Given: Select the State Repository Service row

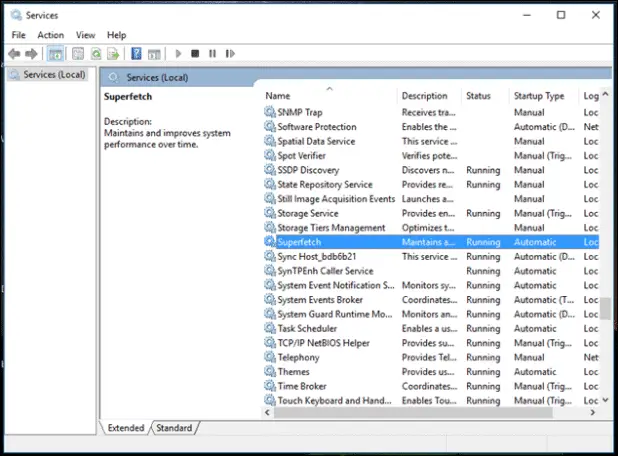Looking at the screenshot, I should [431, 184].
